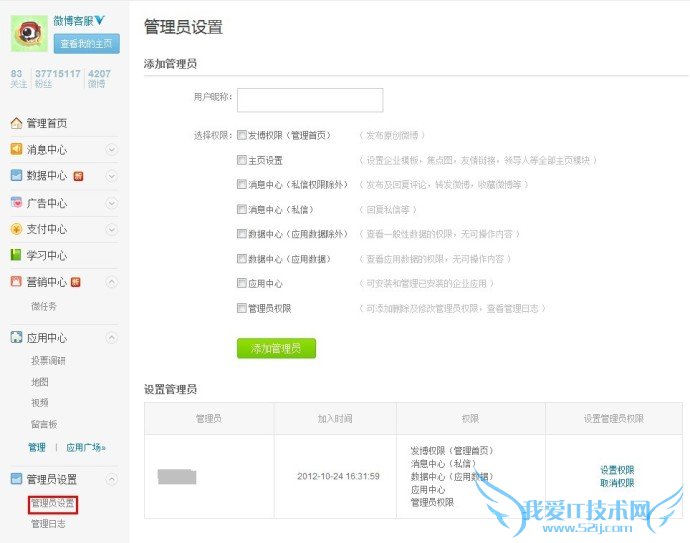Image resolution: width=690 pixels, height=543 pixels.
Task: Open 微任务 submenu item
Action: [44, 306]
